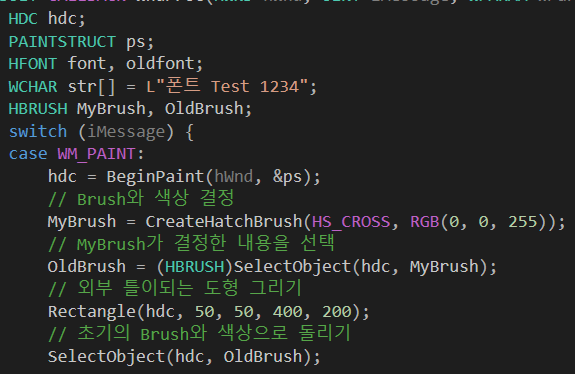
Task: Click WM_PAINT constant
Action: coord(96,154)
